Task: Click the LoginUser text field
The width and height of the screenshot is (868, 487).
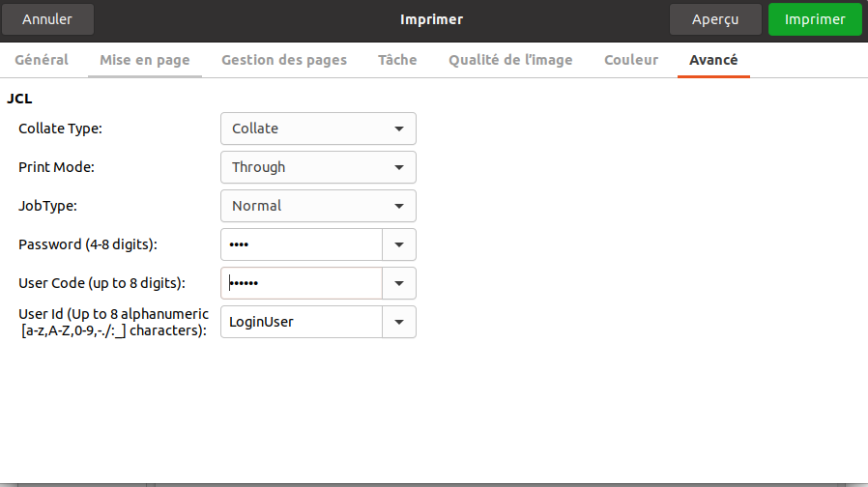Action: point(302,322)
